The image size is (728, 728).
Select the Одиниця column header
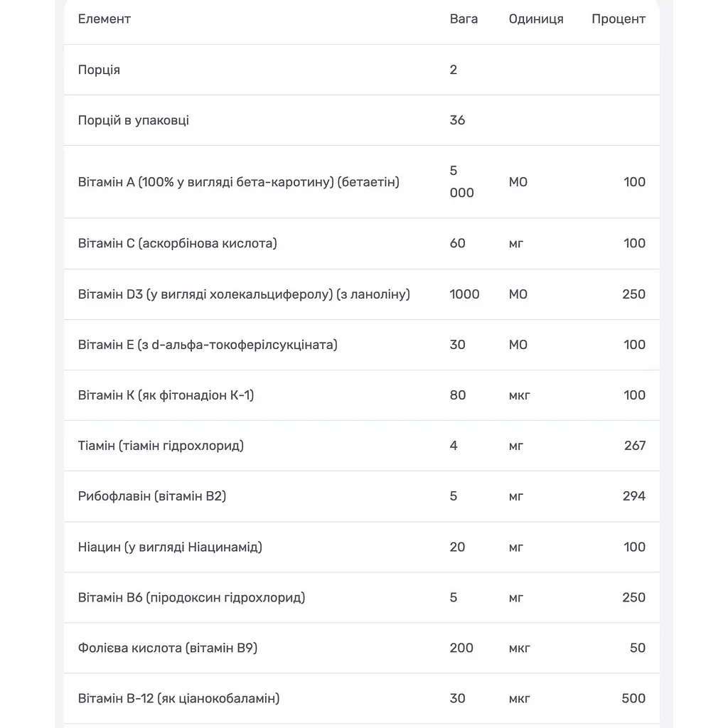[536, 19]
